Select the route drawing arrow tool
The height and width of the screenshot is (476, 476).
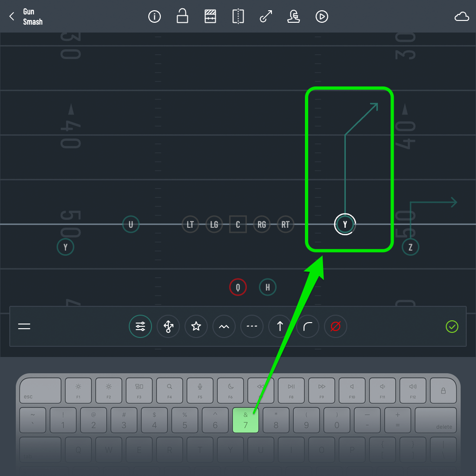pos(266,16)
